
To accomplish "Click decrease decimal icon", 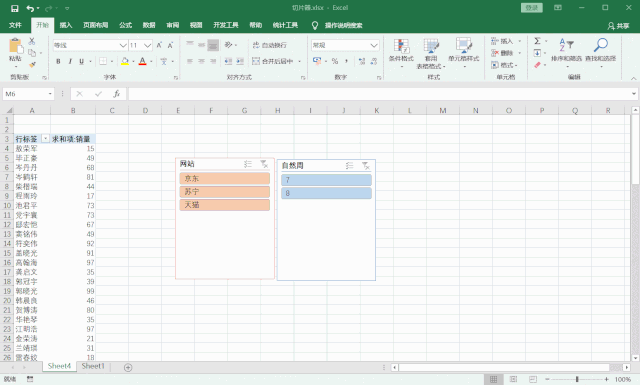I will (x=373, y=61).
